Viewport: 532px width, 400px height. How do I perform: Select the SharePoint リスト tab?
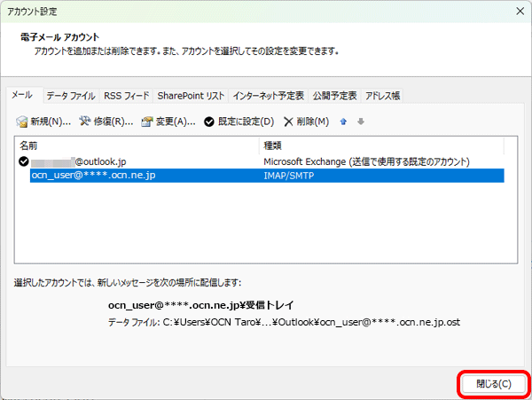tap(191, 96)
